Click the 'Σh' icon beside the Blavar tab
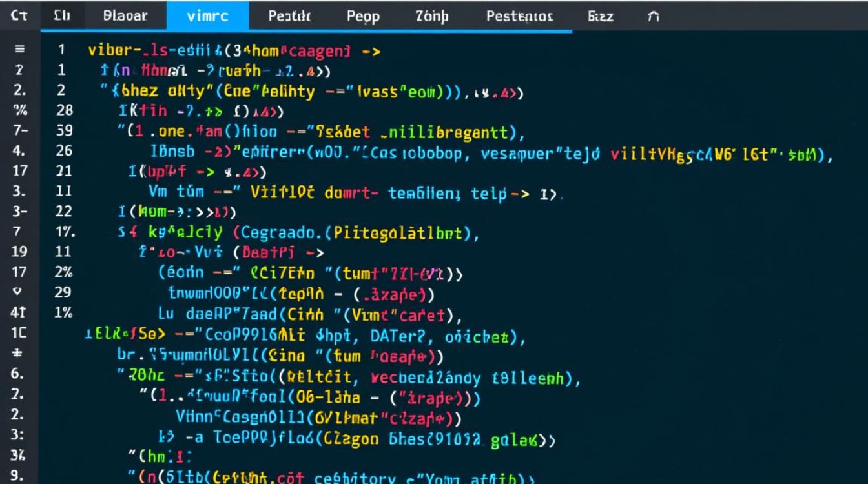868x484 pixels. [x=62, y=16]
